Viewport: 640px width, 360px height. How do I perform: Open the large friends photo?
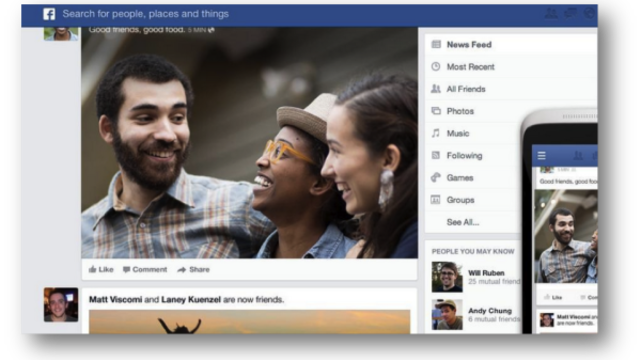pos(249,143)
